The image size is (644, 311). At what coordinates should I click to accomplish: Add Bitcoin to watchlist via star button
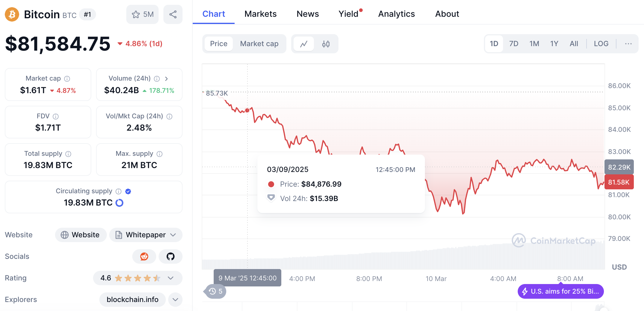pyautogui.click(x=142, y=14)
